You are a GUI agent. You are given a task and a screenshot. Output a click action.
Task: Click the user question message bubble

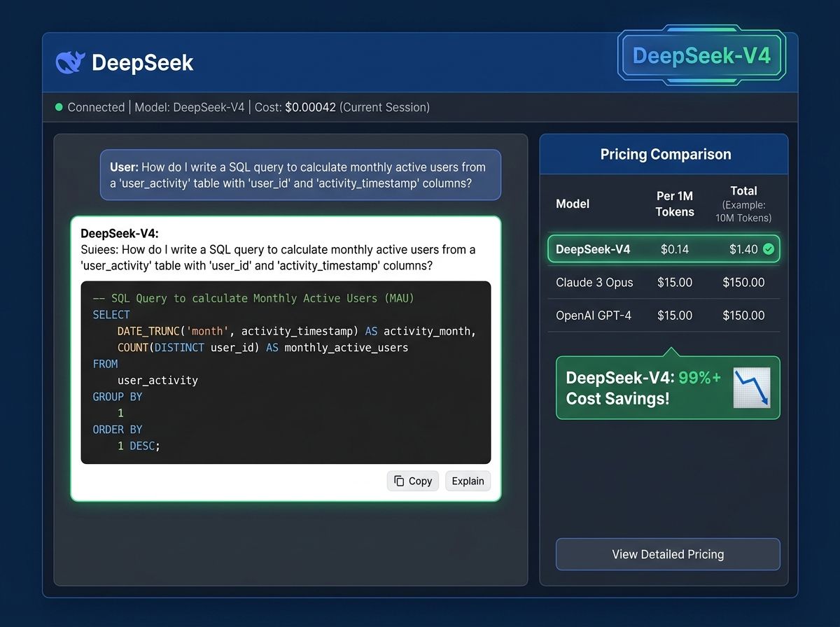300,175
